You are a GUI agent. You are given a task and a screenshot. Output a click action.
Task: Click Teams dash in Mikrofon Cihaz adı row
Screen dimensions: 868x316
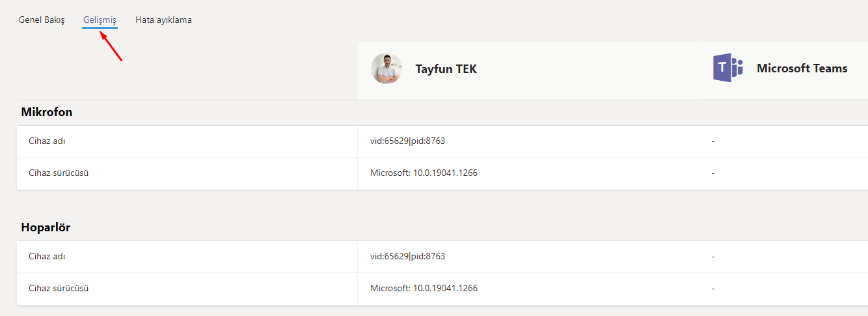713,141
